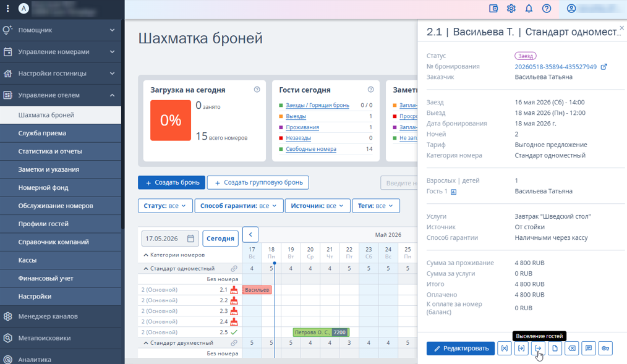The width and height of the screenshot is (627, 364).
Task: Select the Васильев booking bar in room 2.1
Action: 257,290
